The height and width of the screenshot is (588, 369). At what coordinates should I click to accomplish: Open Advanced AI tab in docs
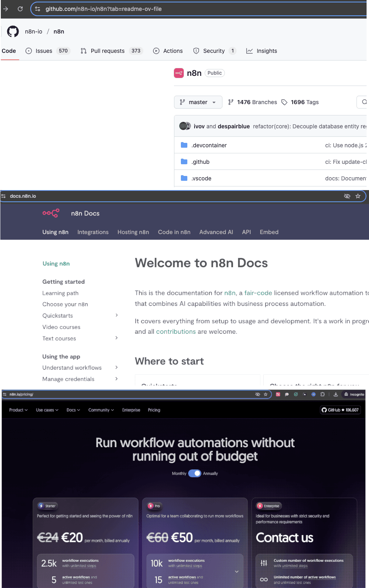(216, 232)
